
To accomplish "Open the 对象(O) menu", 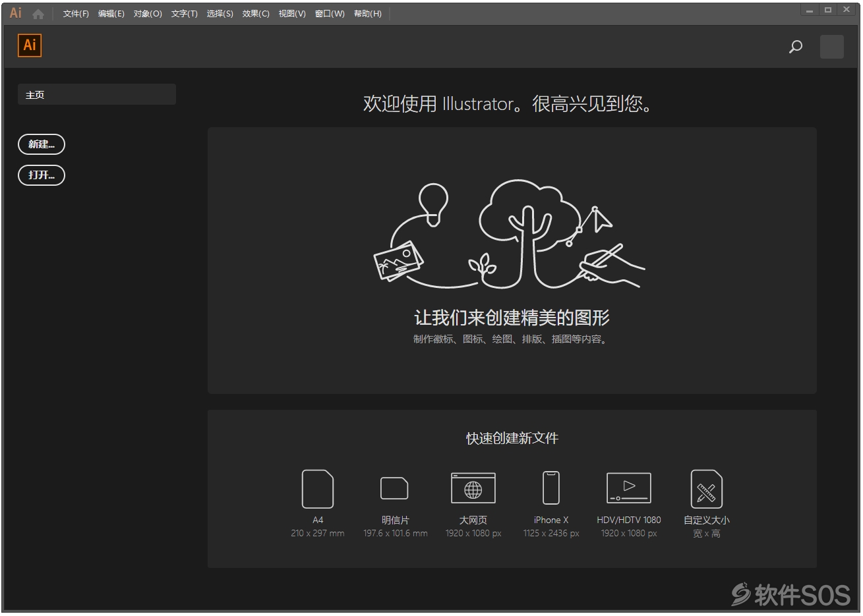I will click(148, 14).
